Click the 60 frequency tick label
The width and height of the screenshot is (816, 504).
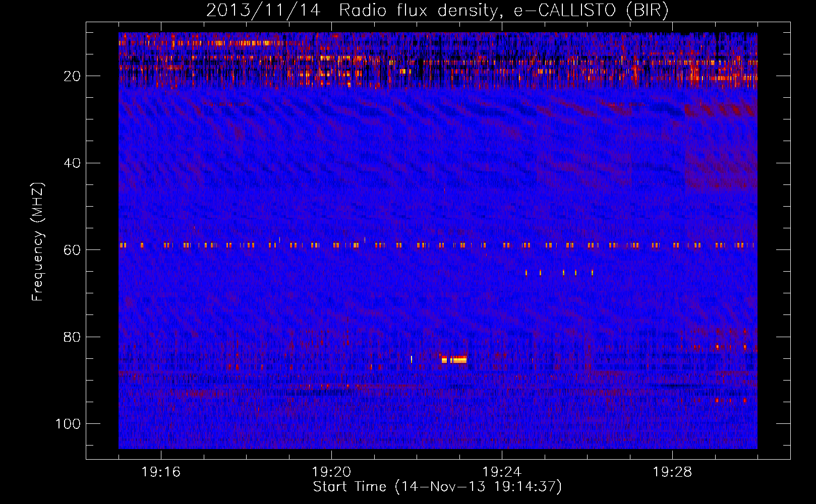pos(72,250)
